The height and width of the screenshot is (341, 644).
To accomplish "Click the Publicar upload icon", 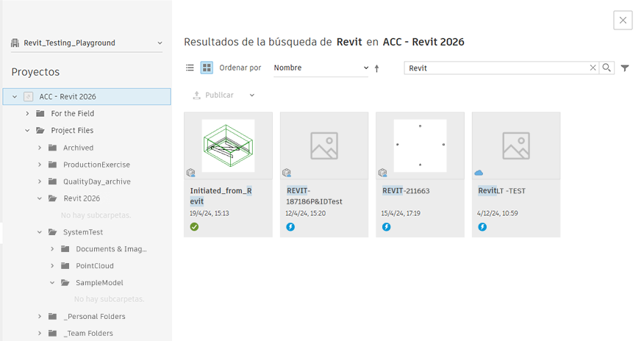I will click(197, 96).
